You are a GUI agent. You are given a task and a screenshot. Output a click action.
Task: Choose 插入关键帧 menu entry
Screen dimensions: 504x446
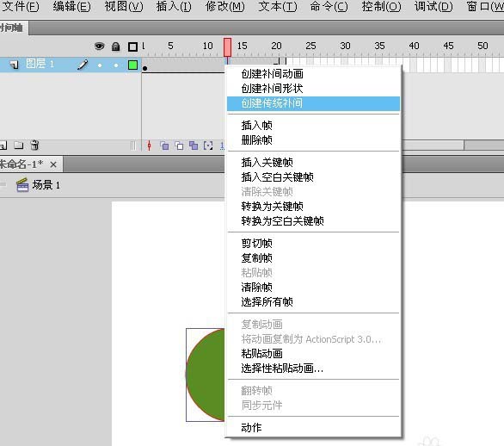tap(313, 162)
